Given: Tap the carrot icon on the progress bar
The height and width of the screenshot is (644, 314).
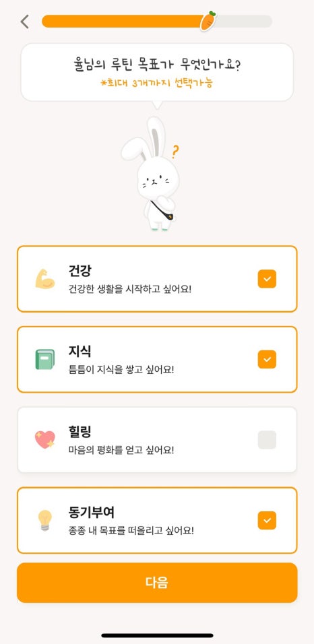Looking at the screenshot, I should (208, 21).
